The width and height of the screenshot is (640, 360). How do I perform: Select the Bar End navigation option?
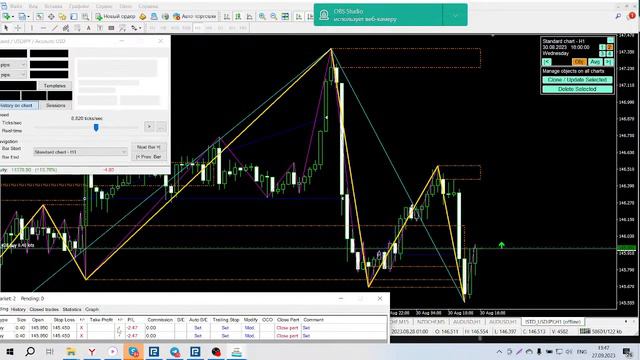click(x=10, y=157)
